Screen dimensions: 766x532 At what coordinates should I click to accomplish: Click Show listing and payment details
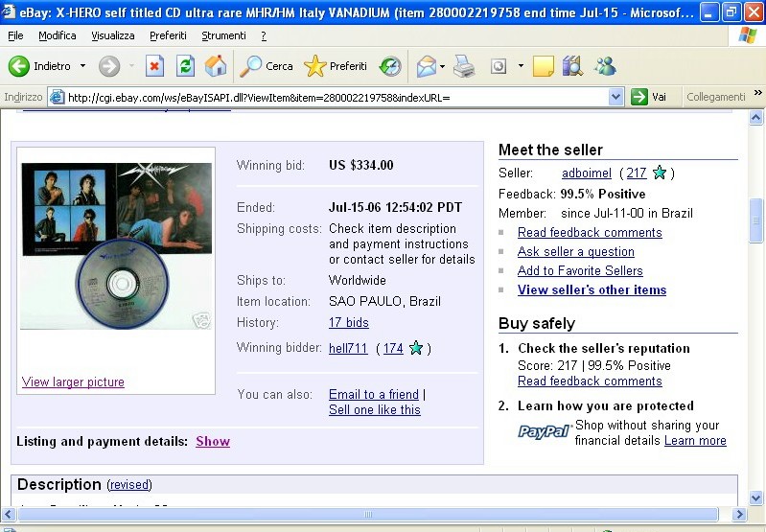pyautogui.click(x=213, y=441)
